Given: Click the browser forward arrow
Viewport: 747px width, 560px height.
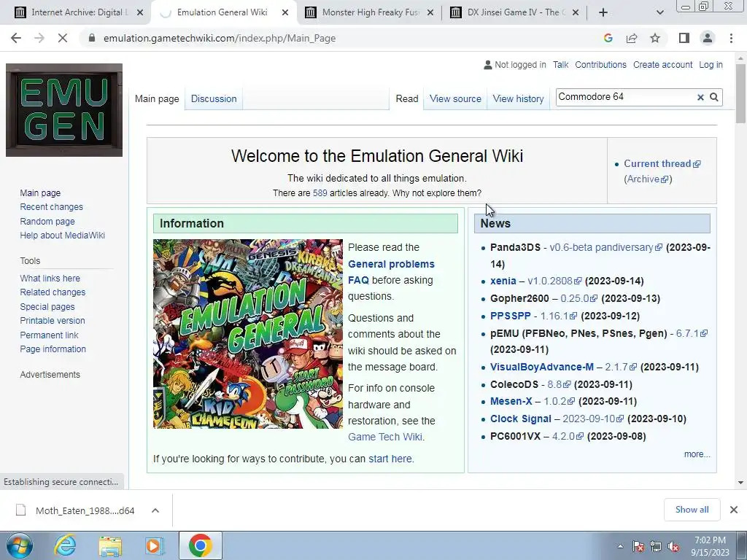Looking at the screenshot, I should point(39,38).
